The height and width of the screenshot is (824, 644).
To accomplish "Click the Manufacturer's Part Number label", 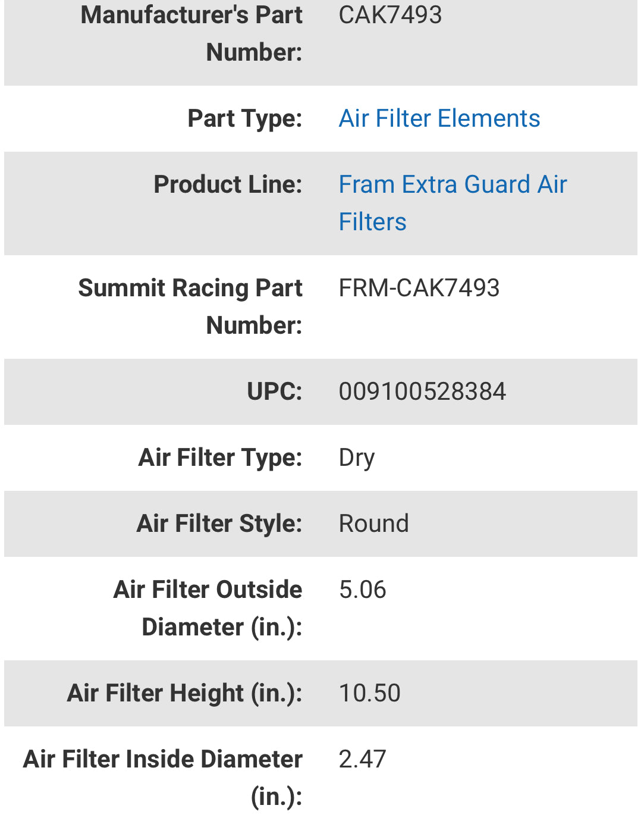I will (191, 33).
